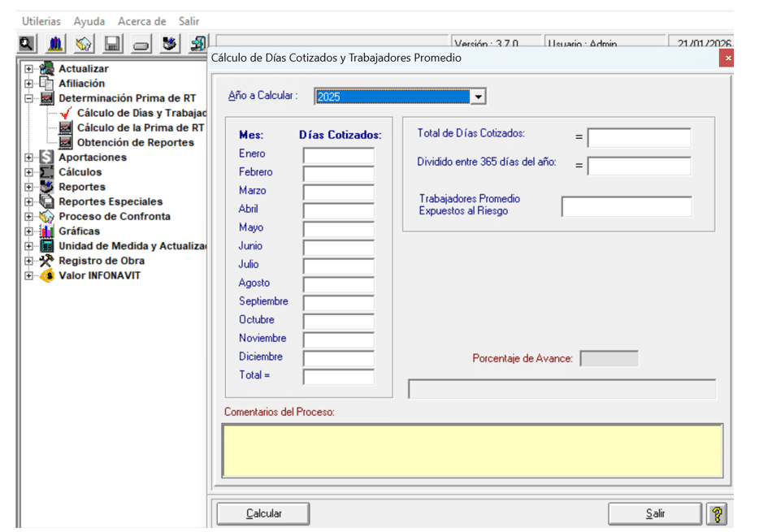Click the exit door toolbar icon
The height and width of the screenshot is (532, 772).
197,44
